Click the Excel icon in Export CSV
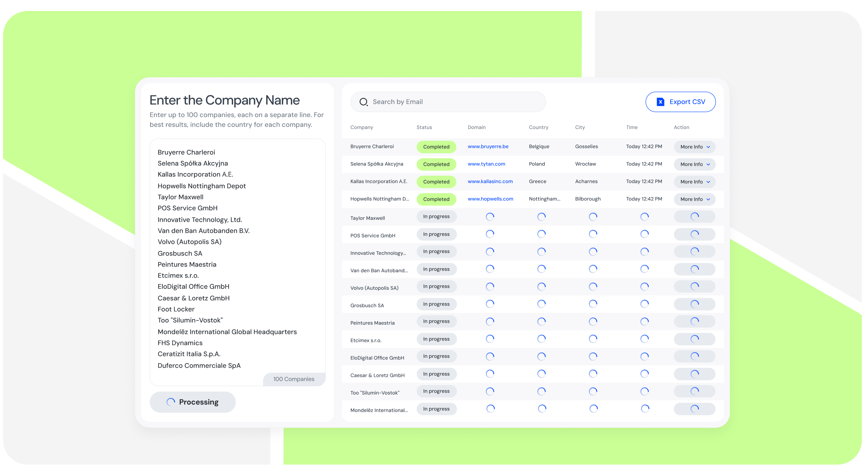Image resolution: width=868 pixels, height=475 pixels. click(660, 102)
